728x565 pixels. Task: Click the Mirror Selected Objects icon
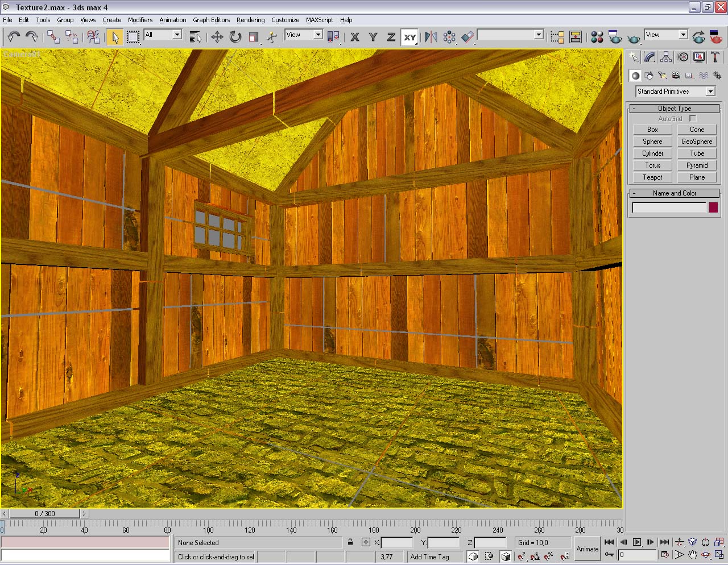coord(431,37)
